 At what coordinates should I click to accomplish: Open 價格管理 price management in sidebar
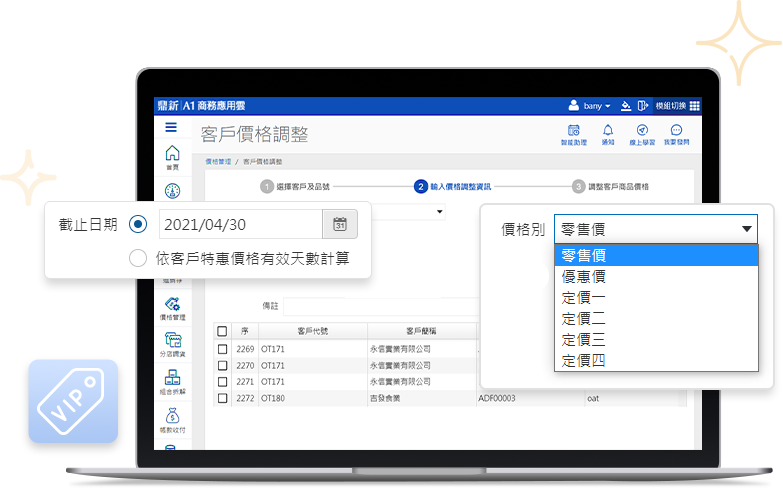(172, 308)
